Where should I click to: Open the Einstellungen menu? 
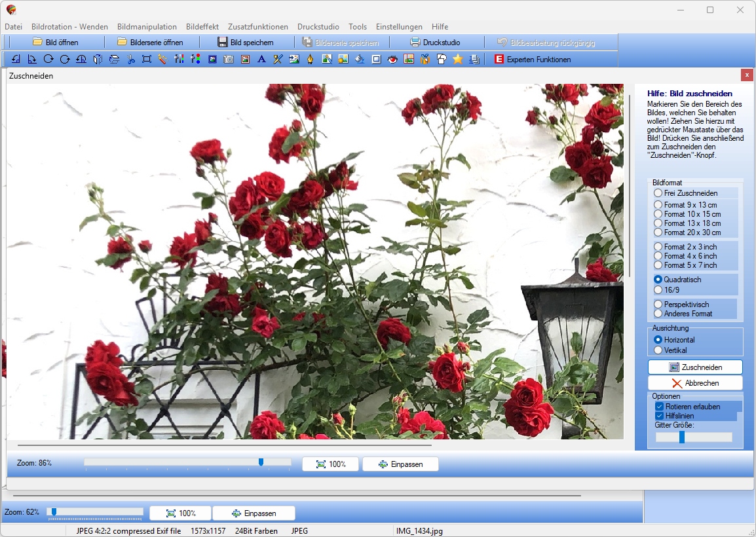click(x=399, y=26)
